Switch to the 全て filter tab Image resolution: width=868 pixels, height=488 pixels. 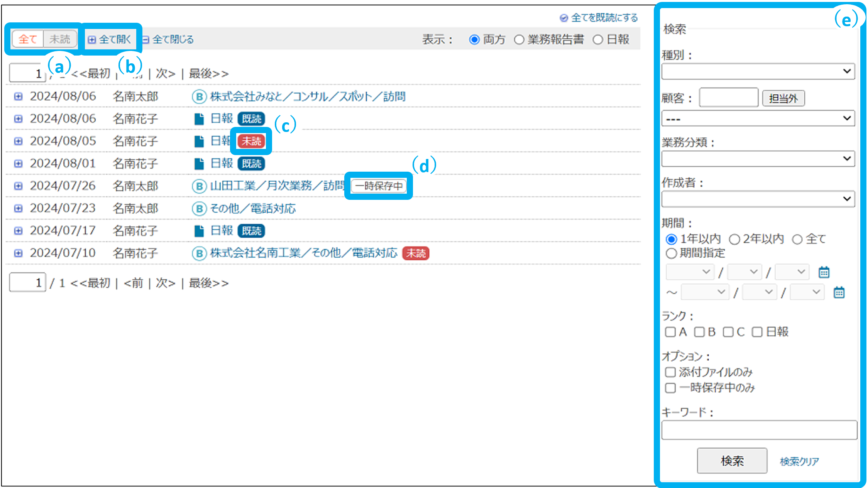(28, 39)
